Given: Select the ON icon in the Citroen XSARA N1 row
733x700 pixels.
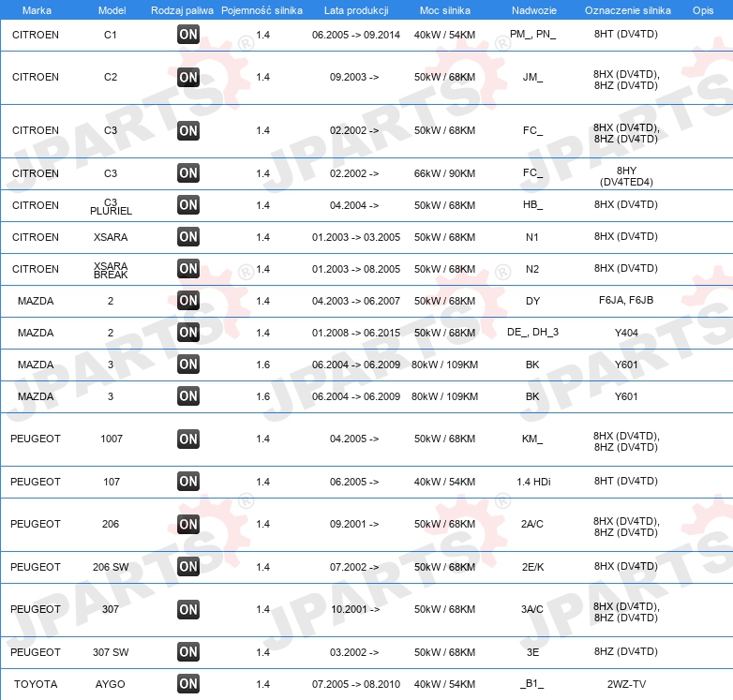Looking at the screenshot, I should (x=188, y=236).
